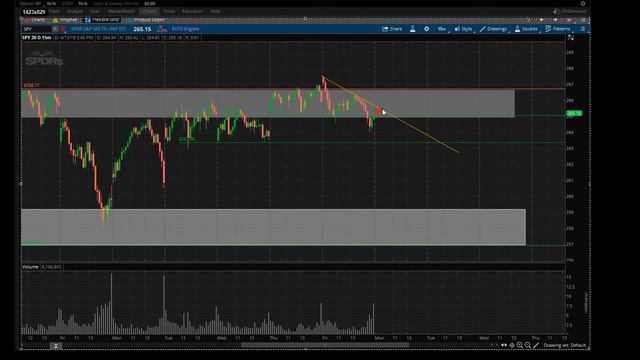
Task: Select the Product Depth sub-tab
Action: (x=146, y=20)
